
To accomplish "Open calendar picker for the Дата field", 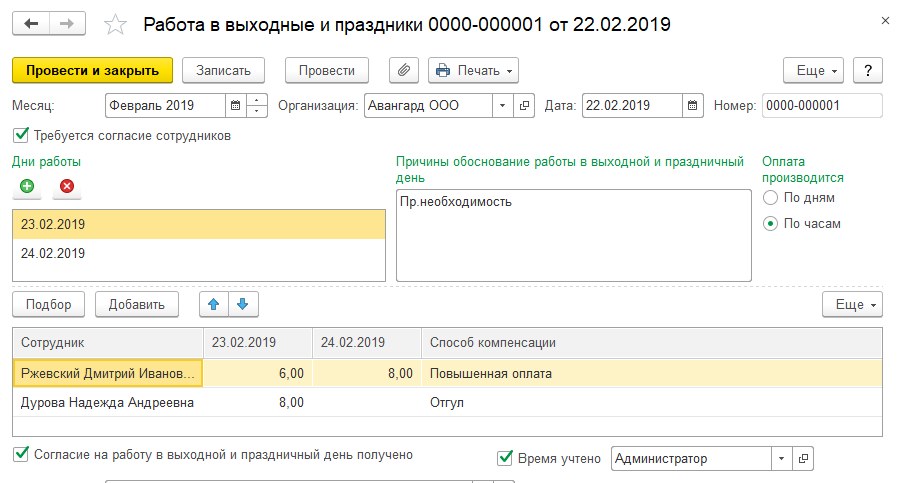I will [x=692, y=105].
